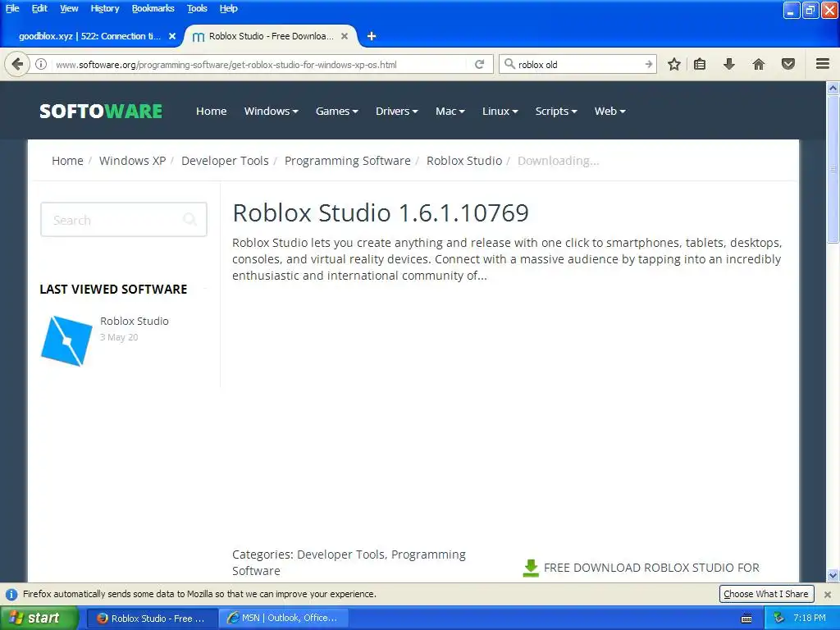Go to Developer Tools breadcrumb link
The height and width of the screenshot is (630, 840).
coord(225,161)
